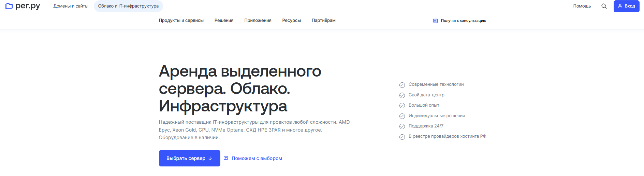Click the text Большой опыт
Viewport: 644px width, 176px height.
pos(424,105)
